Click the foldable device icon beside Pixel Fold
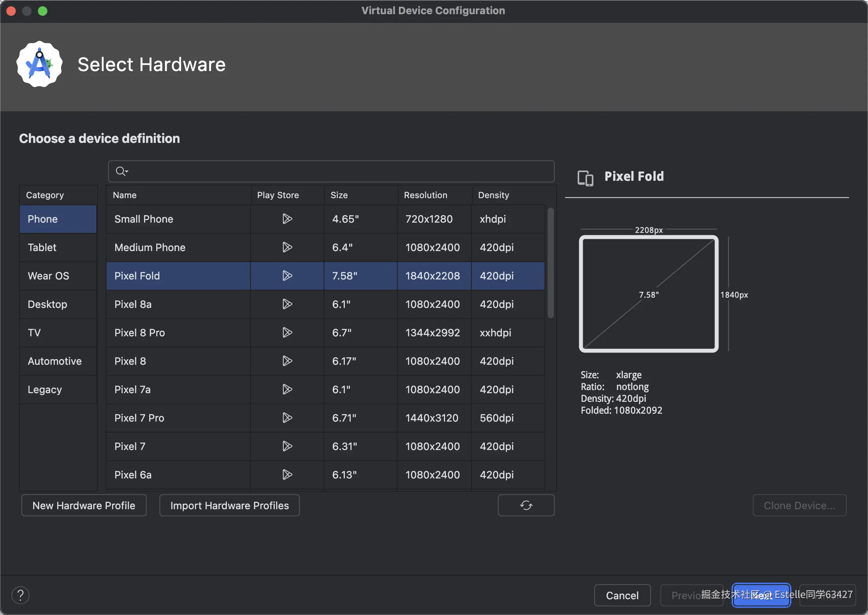 tap(585, 178)
